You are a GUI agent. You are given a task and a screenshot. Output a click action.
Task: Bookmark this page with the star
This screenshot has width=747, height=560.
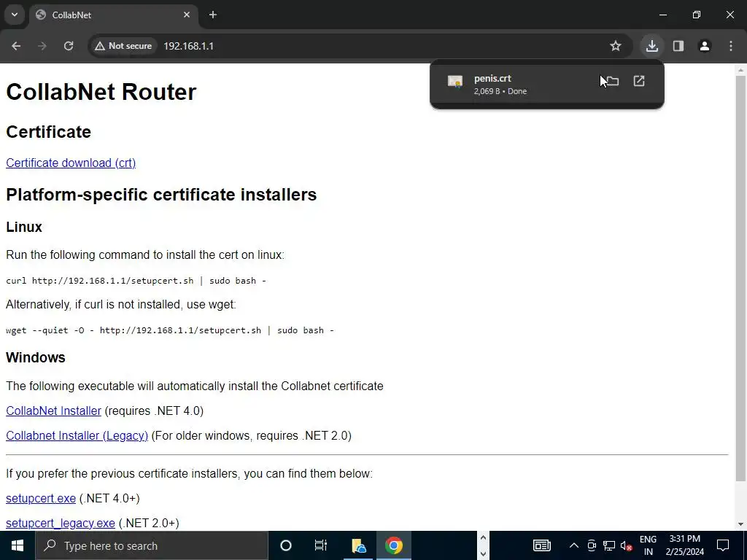click(x=616, y=46)
